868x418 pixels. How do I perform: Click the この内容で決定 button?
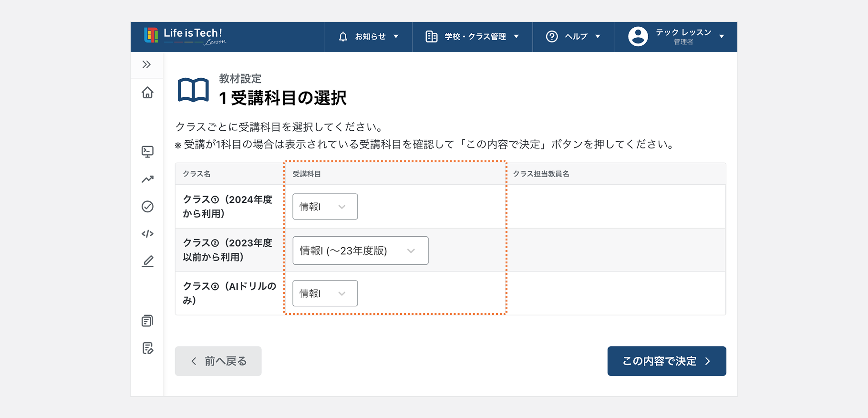pyautogui.click(x=667, y=361)
